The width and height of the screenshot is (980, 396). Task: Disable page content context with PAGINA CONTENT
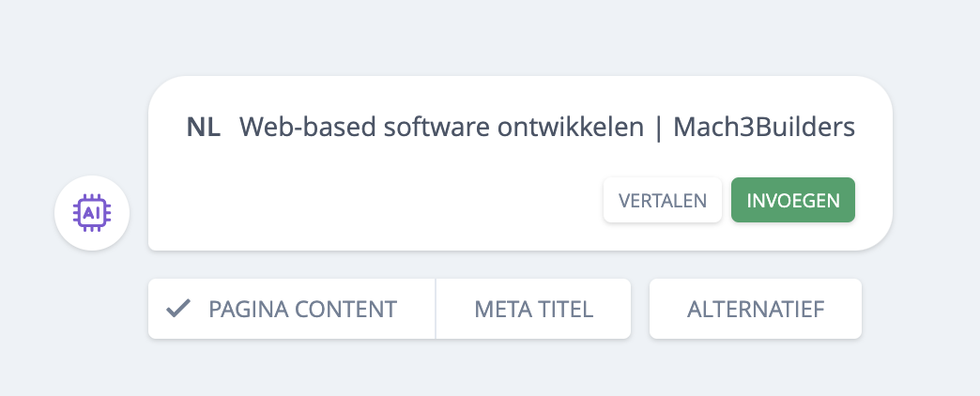click(x=291, y=309)
